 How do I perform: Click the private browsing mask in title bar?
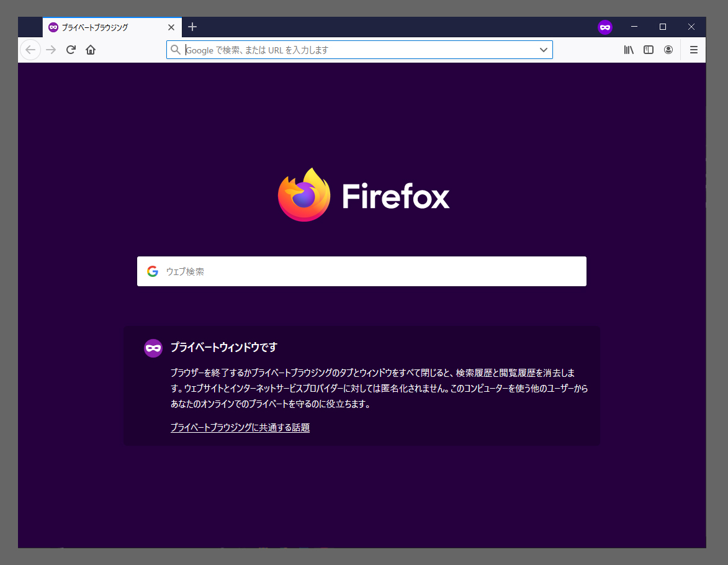point(605,27)
